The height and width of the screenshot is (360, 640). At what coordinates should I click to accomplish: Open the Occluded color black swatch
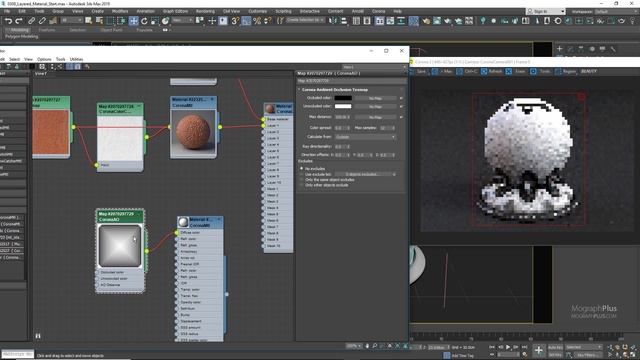tap(343, 98)
